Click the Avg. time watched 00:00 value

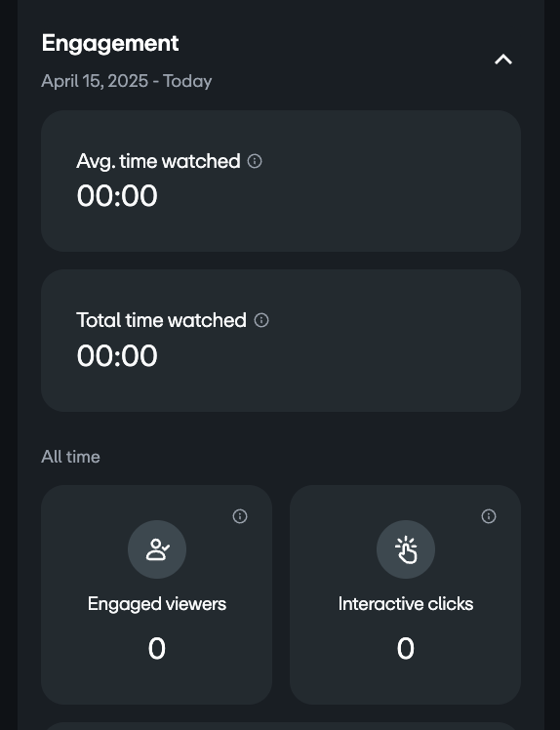tap(117, 195)
